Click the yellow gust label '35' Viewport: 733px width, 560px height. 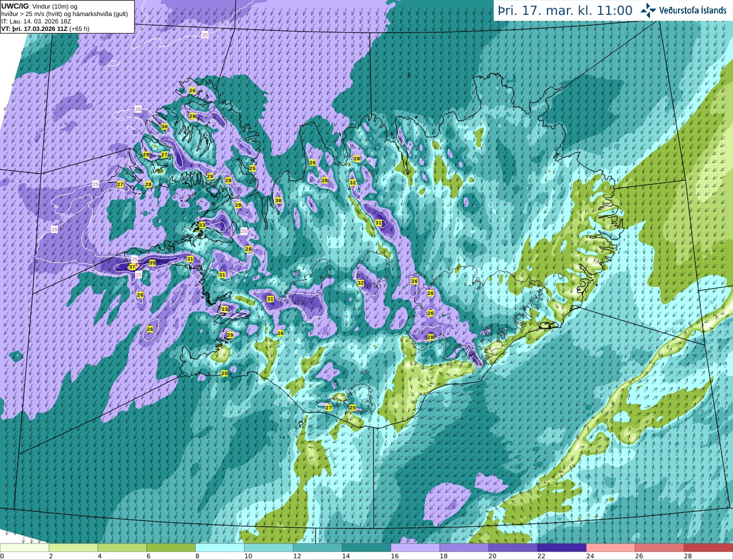152,263
